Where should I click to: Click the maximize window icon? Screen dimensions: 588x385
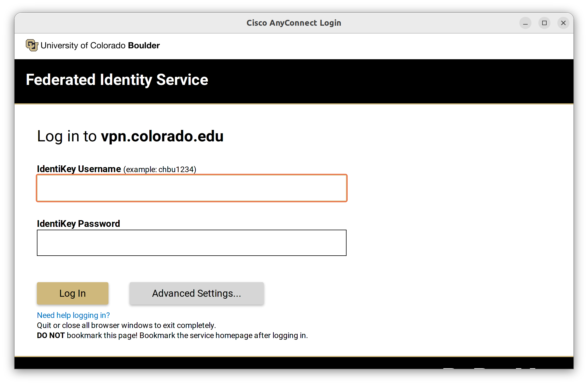pyautogui.click(x=544, y=23)
